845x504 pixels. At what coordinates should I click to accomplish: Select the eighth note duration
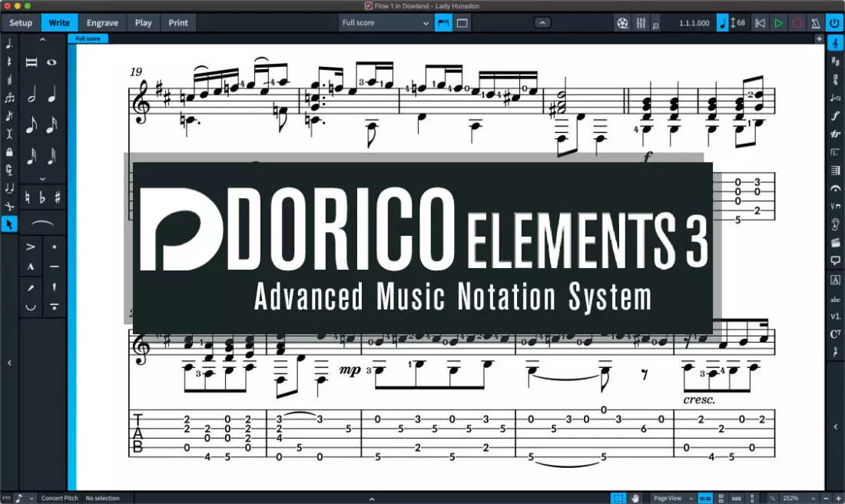click(31, 125)
